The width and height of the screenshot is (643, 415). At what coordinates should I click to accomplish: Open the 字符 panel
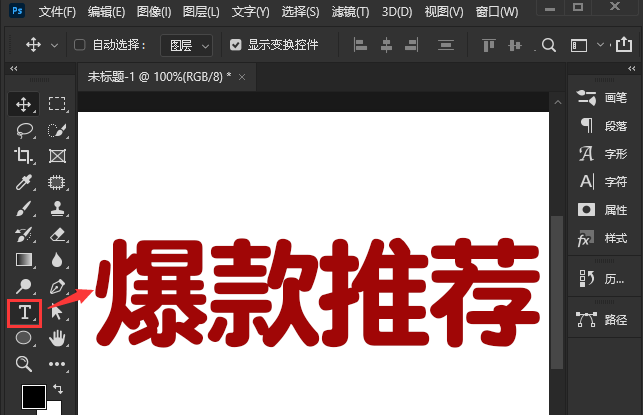point(602,181)
